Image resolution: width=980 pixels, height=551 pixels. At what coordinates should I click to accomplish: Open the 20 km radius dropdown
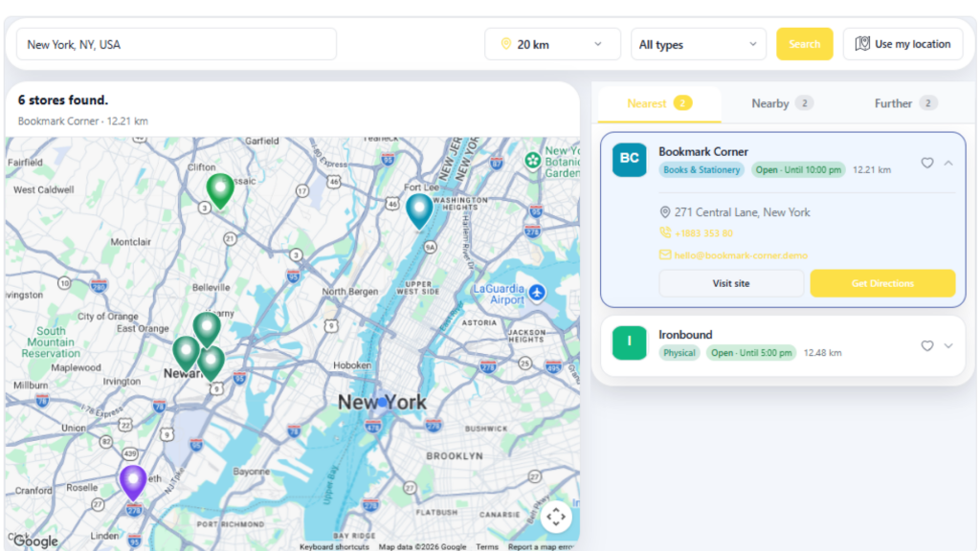pyautogui.click(x=552, y=44)
